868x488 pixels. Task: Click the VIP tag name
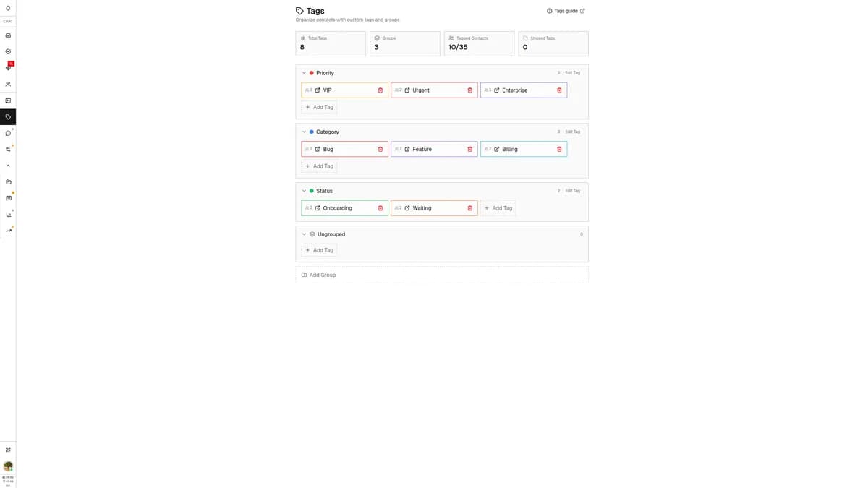tap(328, 90)
